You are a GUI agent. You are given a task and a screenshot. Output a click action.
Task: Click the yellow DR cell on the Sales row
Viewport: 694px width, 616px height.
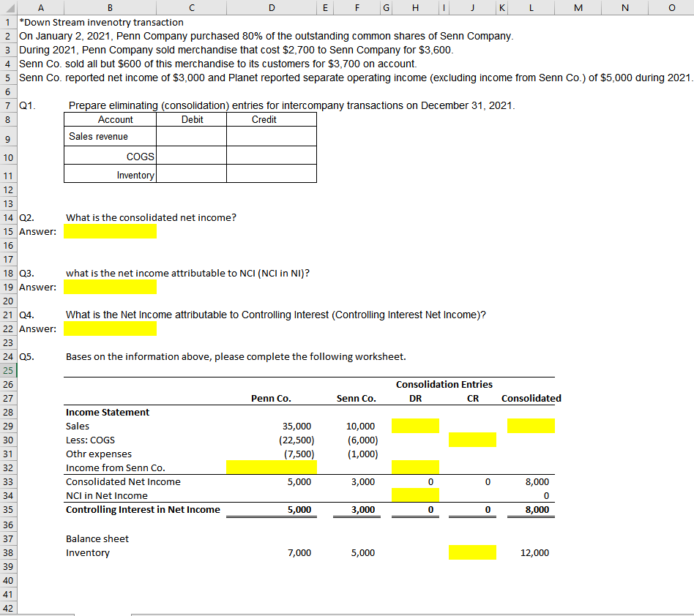[x=416, y=425]
